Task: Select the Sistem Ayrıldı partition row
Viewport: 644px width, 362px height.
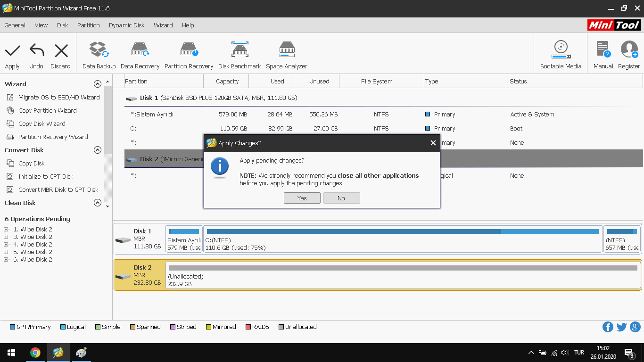Action: point(384,114)
